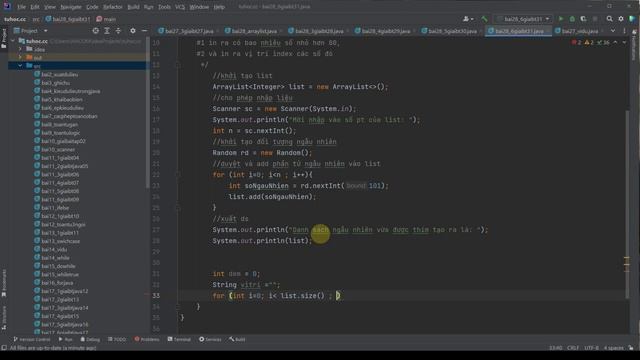Click the UTF-8 encoding status item
Screen dimensions: 640x360
[591, 348]
